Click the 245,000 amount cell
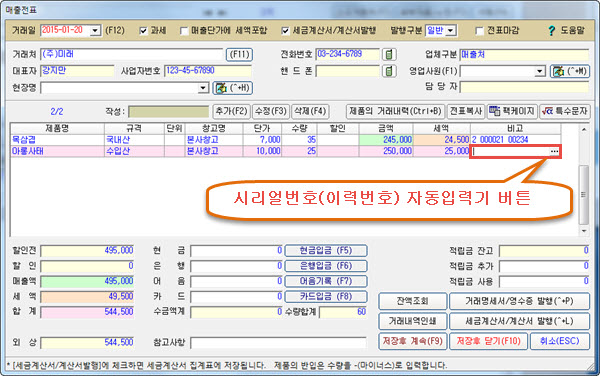This screenshot has width=600, height=376. tap(386, 140)
